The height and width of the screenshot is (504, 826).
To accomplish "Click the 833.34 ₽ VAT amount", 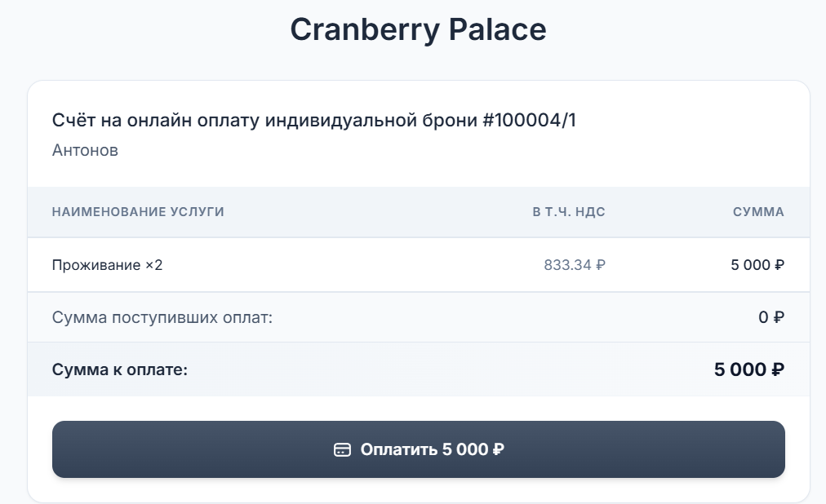I will tap(575, 265).
